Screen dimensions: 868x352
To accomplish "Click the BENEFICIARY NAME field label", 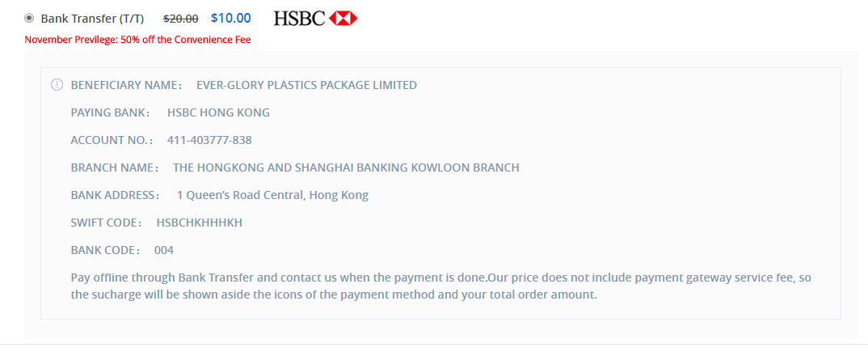I will (126, 85).
